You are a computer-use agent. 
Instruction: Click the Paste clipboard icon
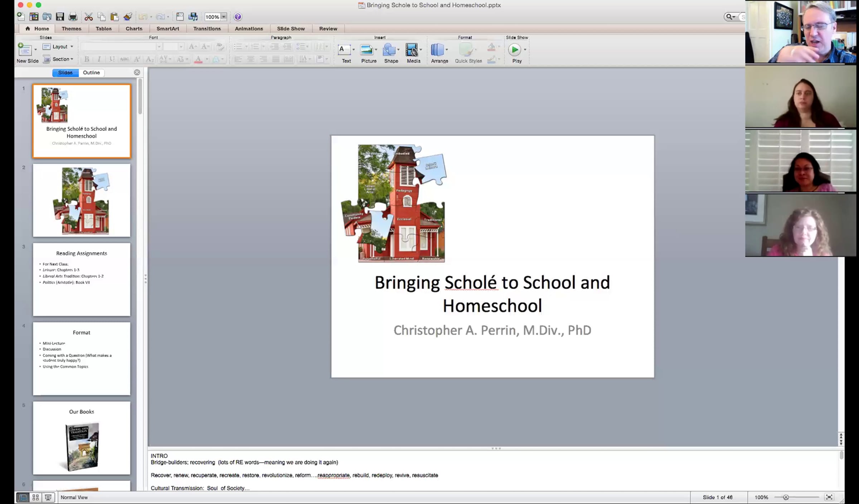click(115, 16)
